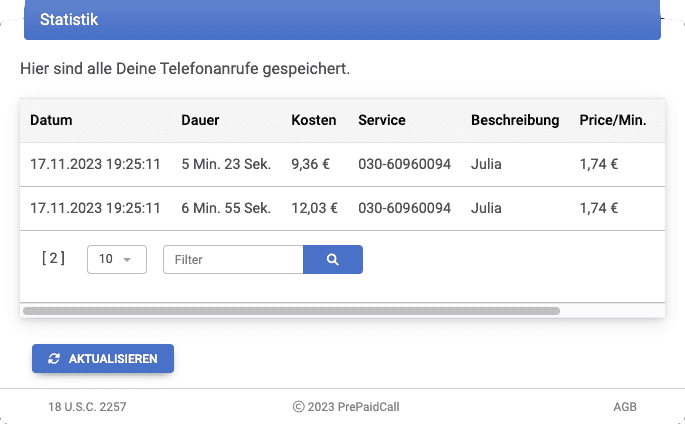Open the AGB footer link
The width and height of the screenshot is (685, 424).
pos(625,407)
